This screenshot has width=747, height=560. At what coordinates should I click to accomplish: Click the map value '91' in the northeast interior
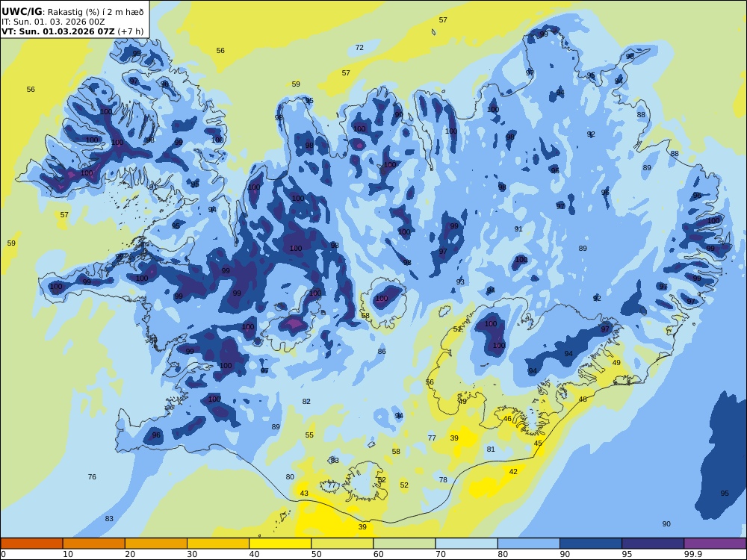pos(518,229)
